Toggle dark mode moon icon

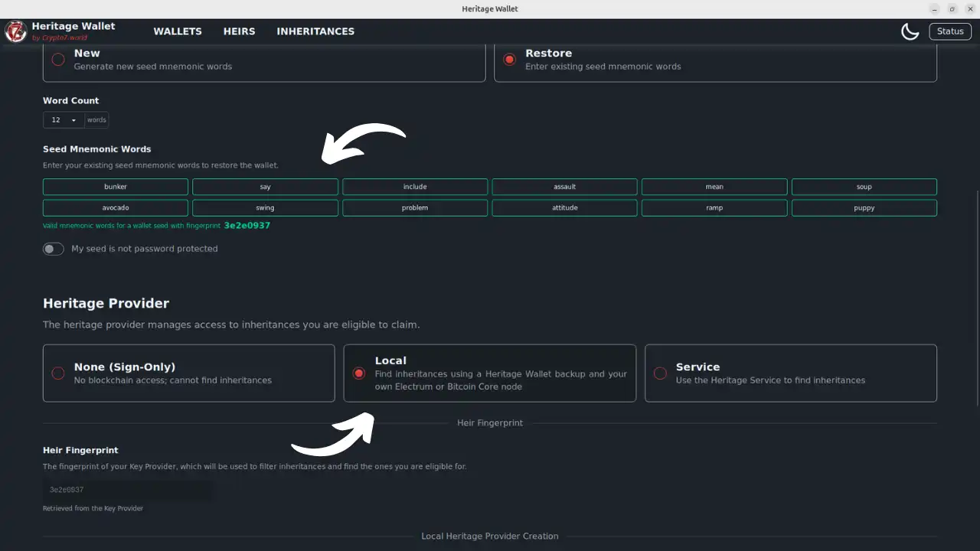tap(910, 31)
